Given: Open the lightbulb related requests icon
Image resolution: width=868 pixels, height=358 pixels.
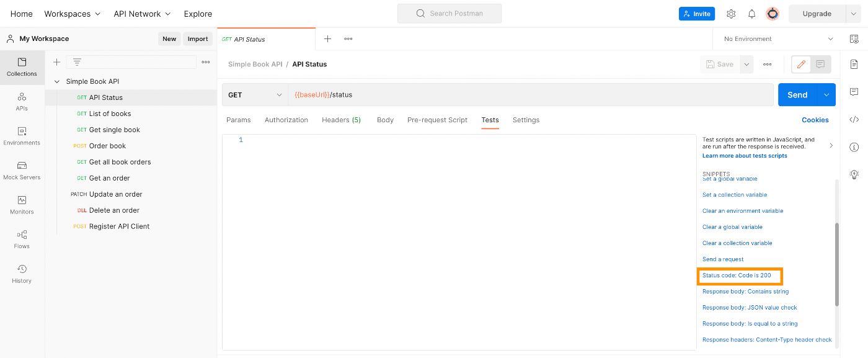Looking at the screenshot, I should pos(854,174).
